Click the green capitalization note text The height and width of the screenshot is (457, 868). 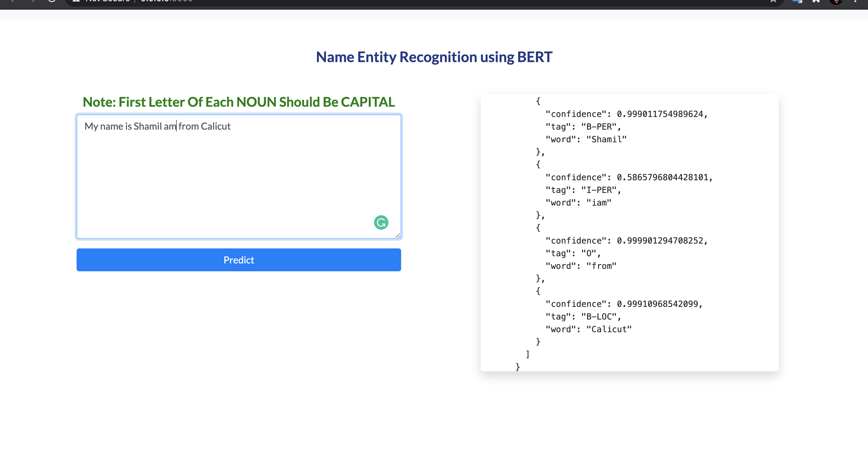pos(239,102)
